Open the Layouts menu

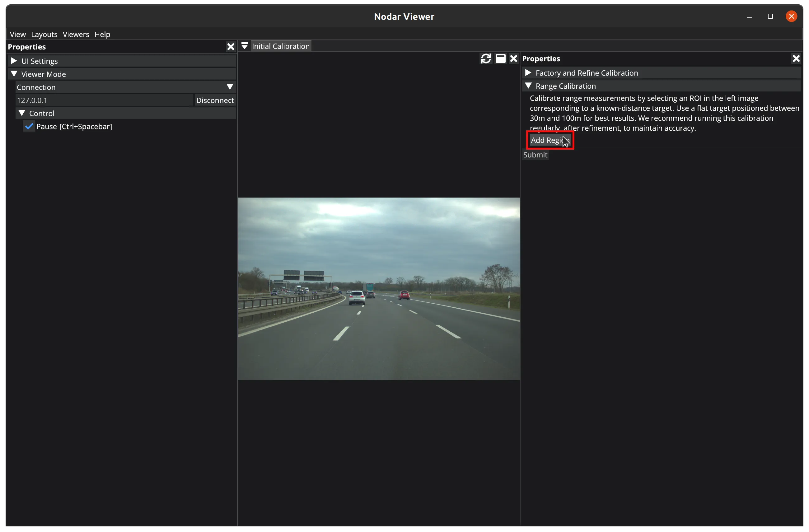44,34
